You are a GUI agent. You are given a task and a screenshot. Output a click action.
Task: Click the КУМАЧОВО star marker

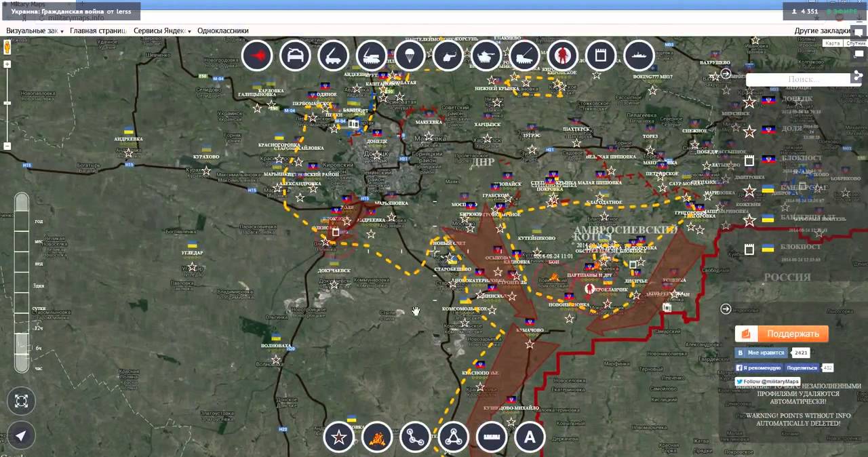tap(530, 344)
